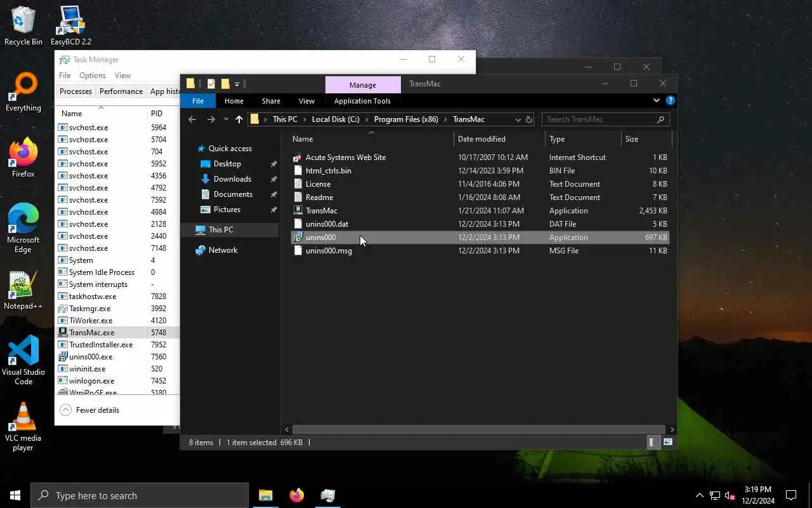Sort files by Size column
The height and width of the screenshot is (508, 812).
tap(646, 139)
